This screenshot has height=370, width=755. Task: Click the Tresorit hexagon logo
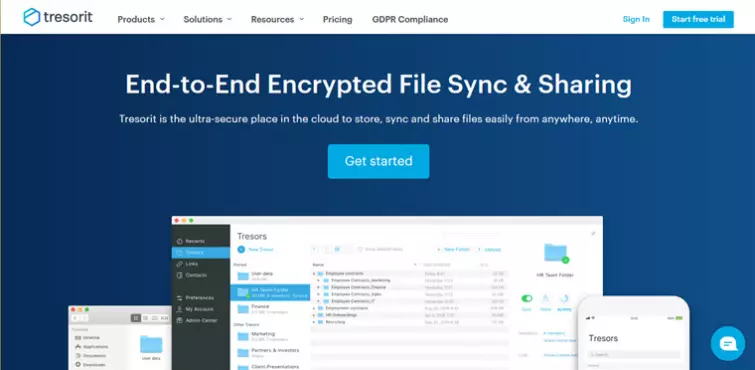[x=32, y=17]
